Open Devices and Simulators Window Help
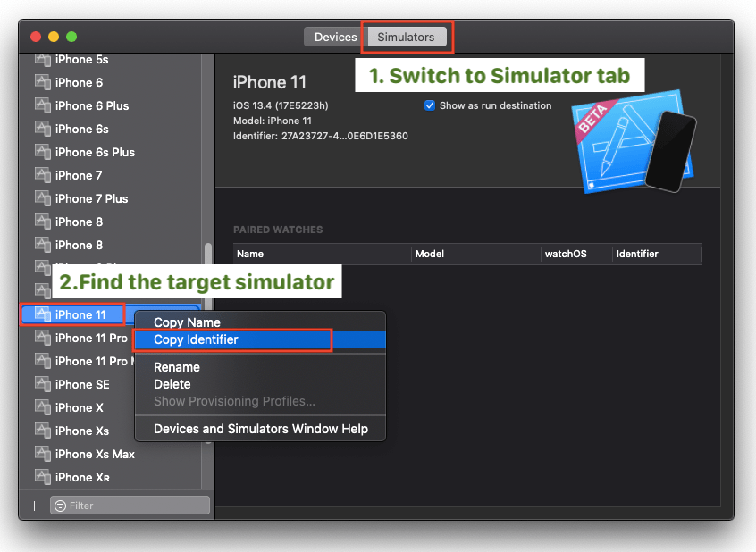The width and height of the screenshot is (756, 552). (261, 429)
